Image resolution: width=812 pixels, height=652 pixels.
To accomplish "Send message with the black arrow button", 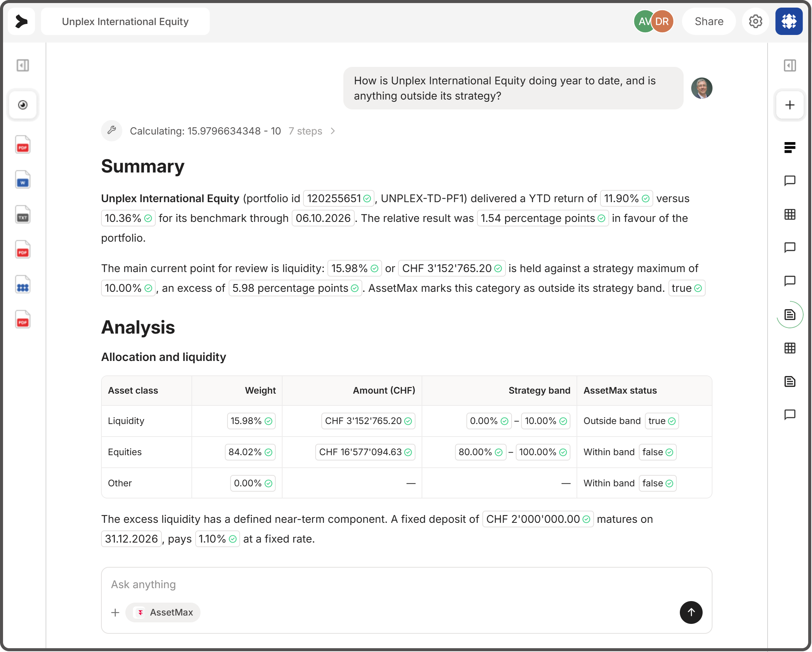I will (x=691, y=612).
